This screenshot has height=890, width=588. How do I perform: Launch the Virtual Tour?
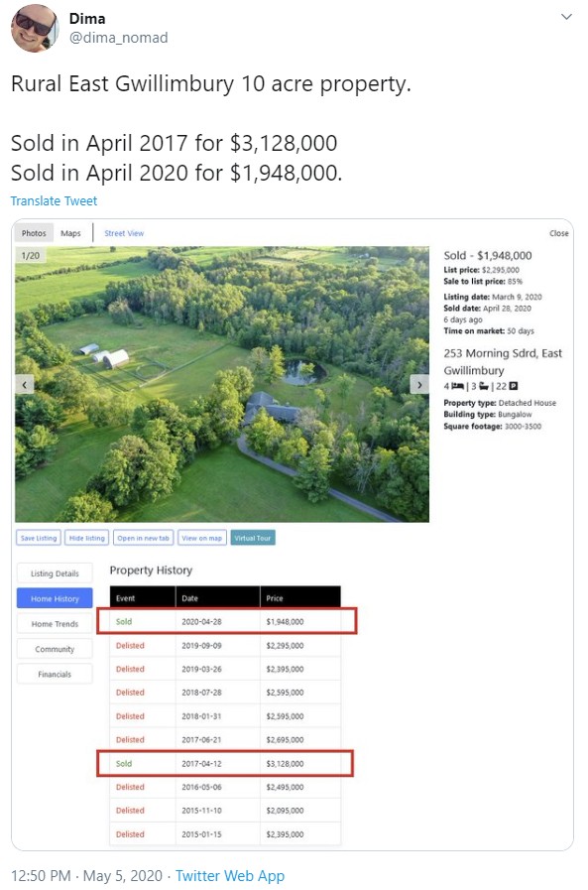coord(253,538)
